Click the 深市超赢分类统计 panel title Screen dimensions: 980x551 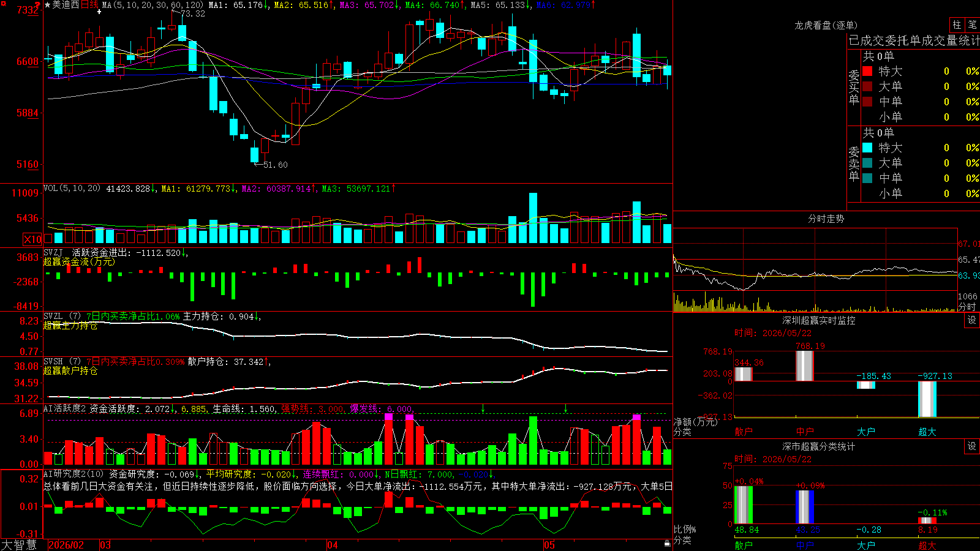click(x=819, y=446)
